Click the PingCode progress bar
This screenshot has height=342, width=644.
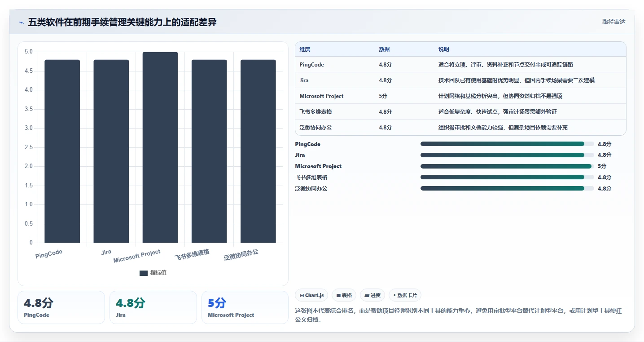(x=507, y=144)
